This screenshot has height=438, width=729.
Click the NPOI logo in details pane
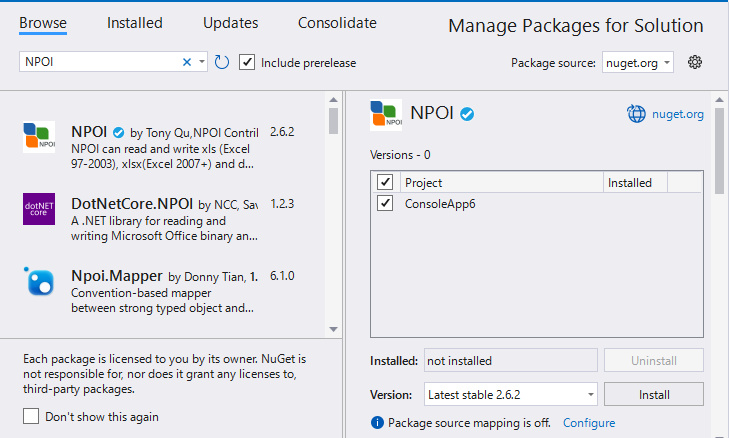pyautogui.click(x=386, y=115)
